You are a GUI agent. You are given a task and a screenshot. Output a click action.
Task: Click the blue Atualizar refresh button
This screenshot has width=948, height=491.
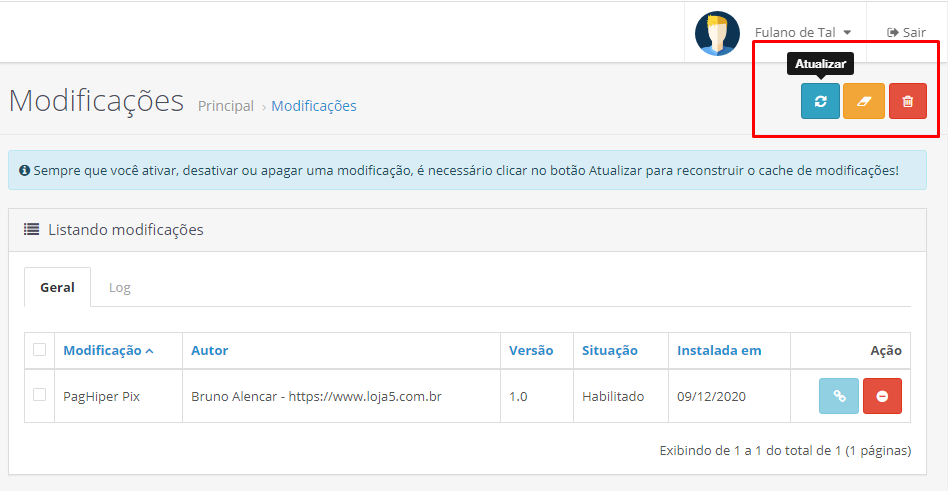820,101
